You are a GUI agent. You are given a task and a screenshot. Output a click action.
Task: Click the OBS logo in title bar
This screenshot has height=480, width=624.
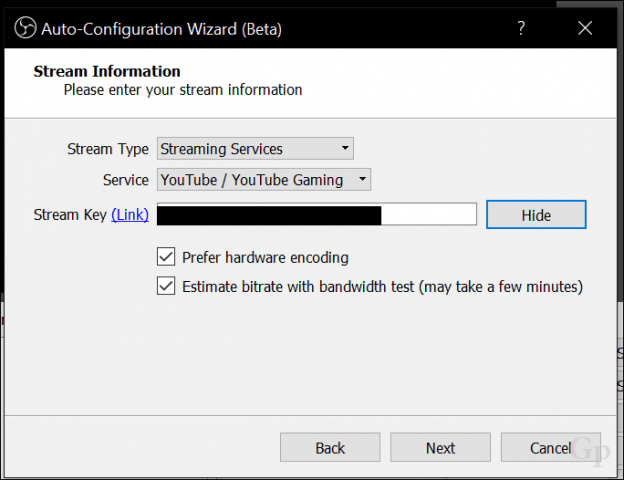(x=25, y=28)
